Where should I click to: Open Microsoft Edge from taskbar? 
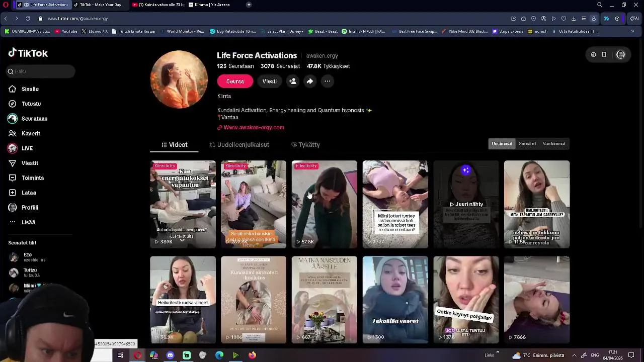click(x=219, y=355)
